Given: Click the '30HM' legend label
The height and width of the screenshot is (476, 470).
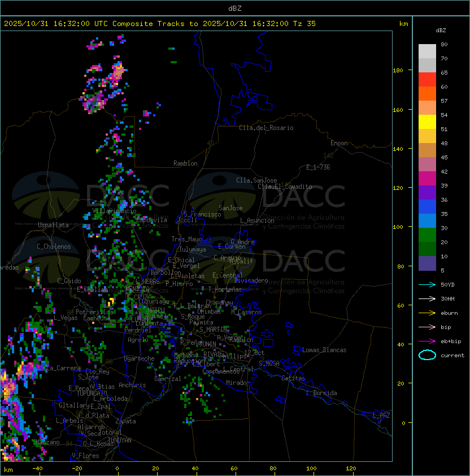Looking at the screenshot, I should 447,299.
